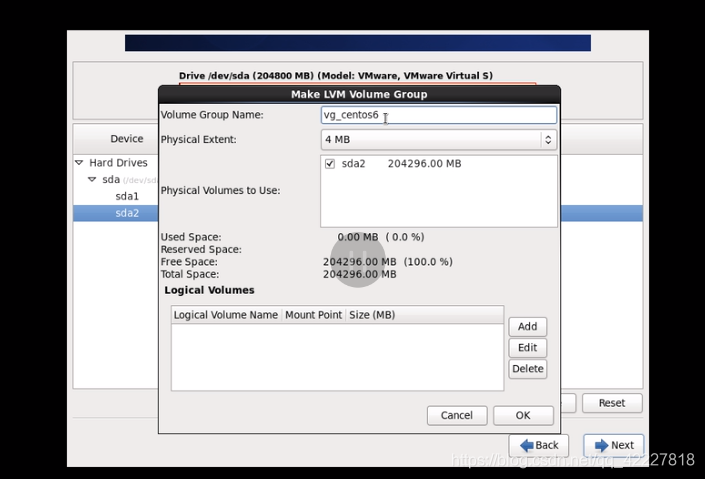Click the Mount Point column header
Image resolution: width=705 pixels, height=479 pixels.
(313, 315)
